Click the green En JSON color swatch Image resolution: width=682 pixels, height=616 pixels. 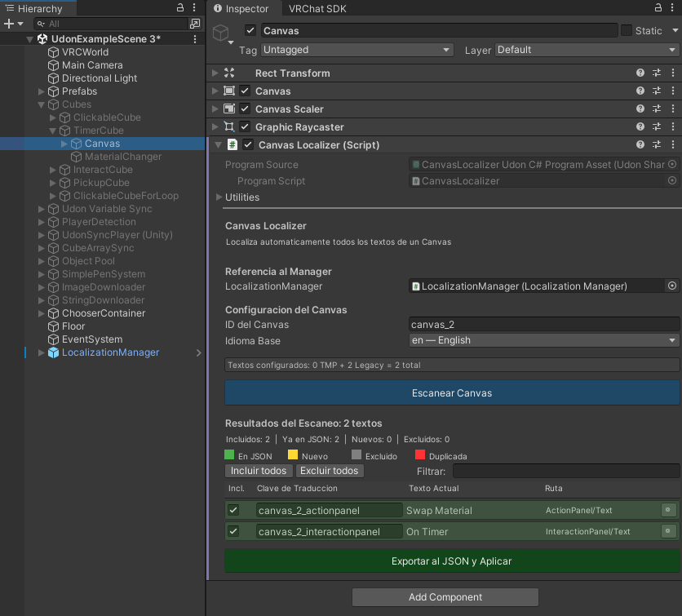click(x=229, y=455)
